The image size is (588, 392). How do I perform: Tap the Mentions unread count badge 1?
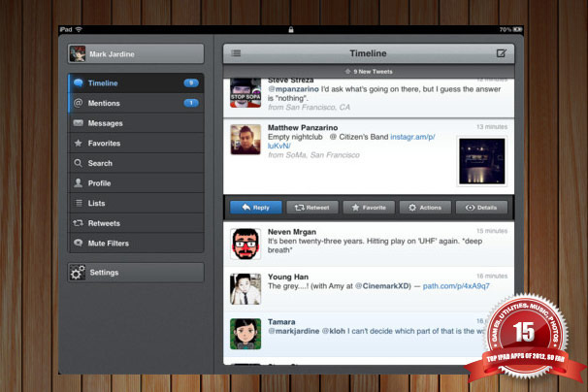191,103
